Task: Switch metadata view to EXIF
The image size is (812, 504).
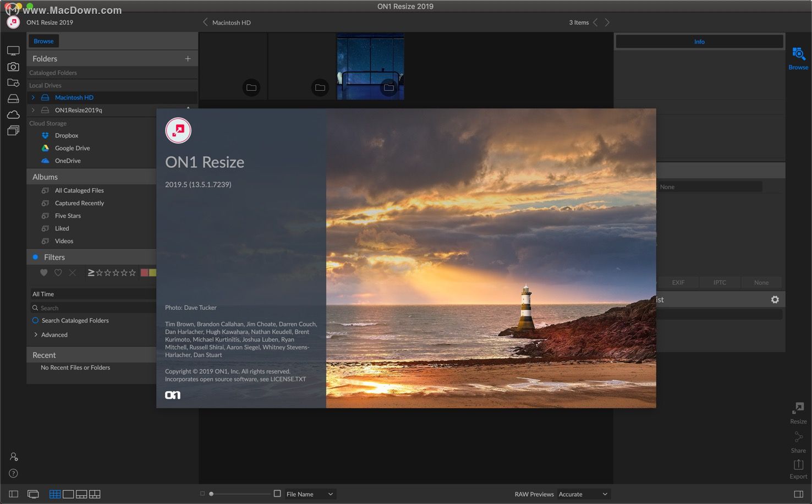Action: pos(678,282)
